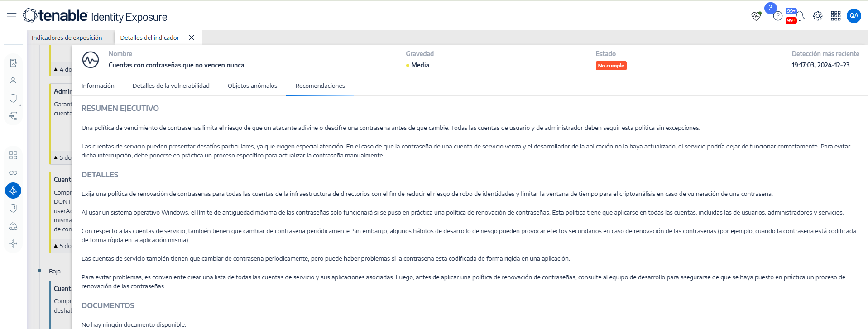868x329 pixels.
Task: Click the Gravedad column label
Action: [x=420, y=54]
